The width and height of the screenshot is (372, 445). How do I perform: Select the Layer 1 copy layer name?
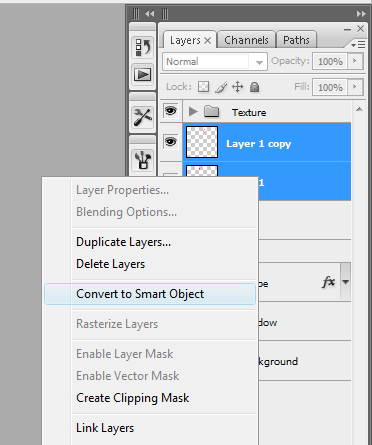259,144
